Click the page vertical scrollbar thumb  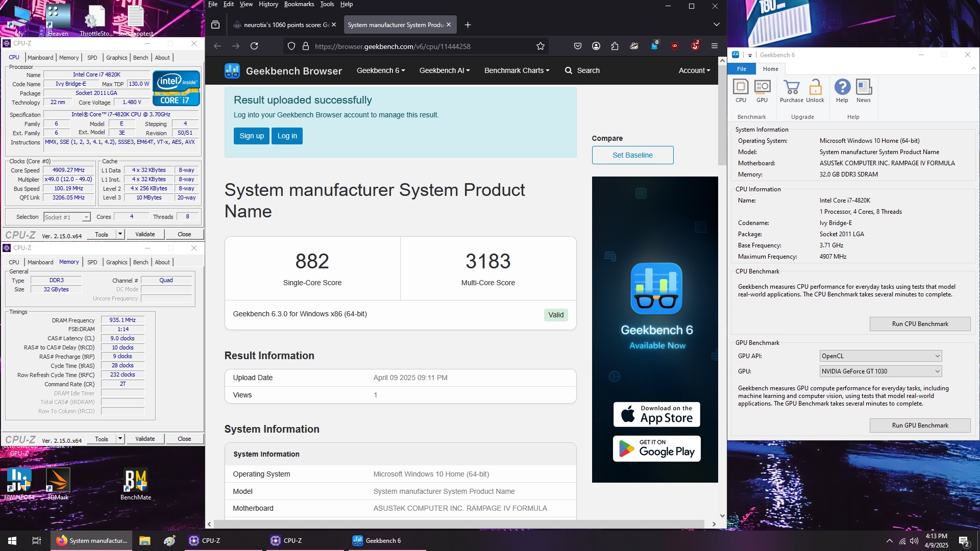point(722,115)
